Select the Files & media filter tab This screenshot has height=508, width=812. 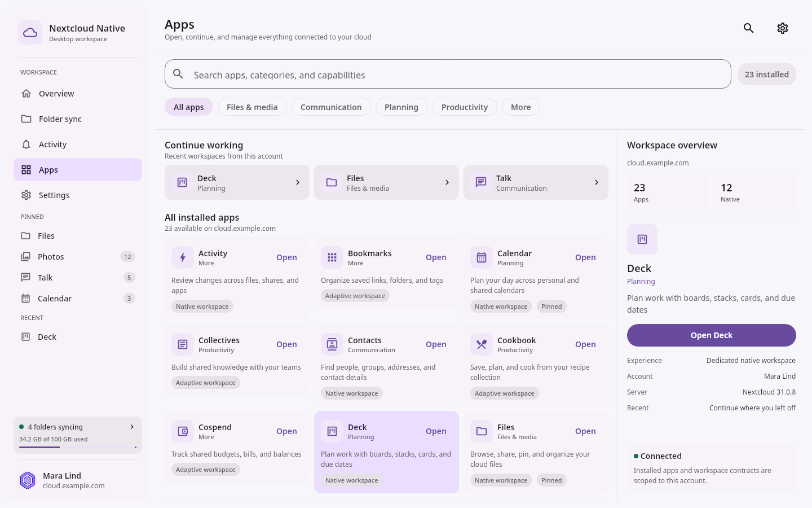click(x=252, y=107)
